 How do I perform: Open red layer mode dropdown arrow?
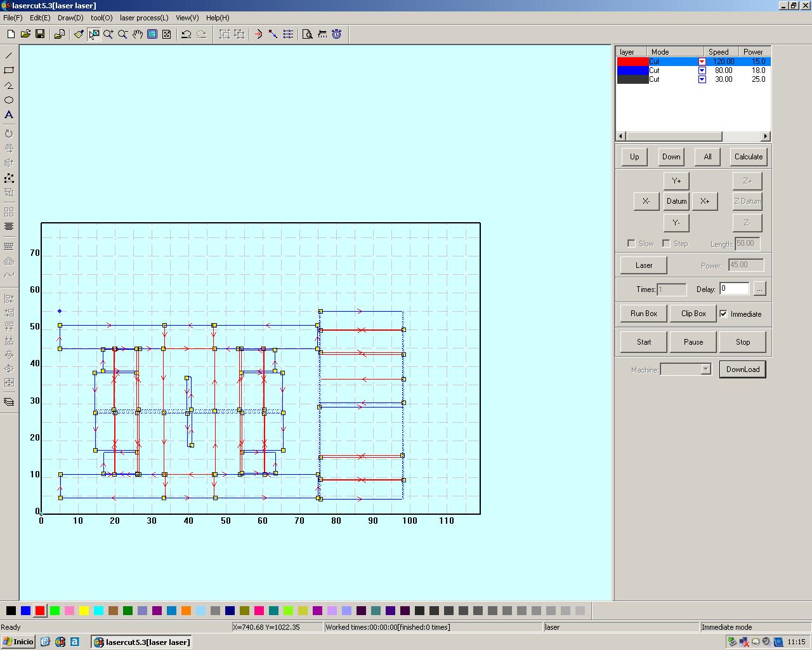[702, 62]
